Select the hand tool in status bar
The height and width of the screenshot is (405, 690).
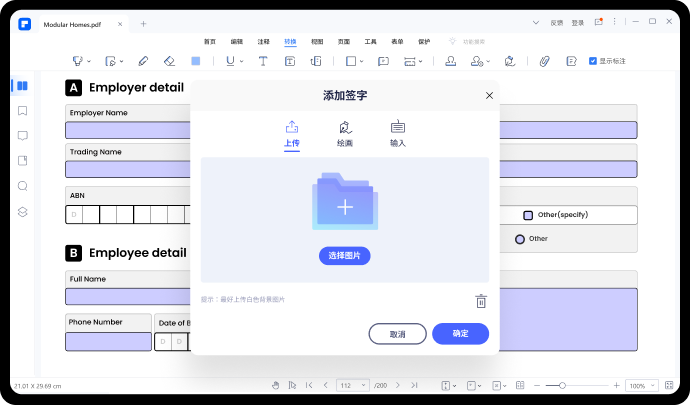tap(276, 385)
